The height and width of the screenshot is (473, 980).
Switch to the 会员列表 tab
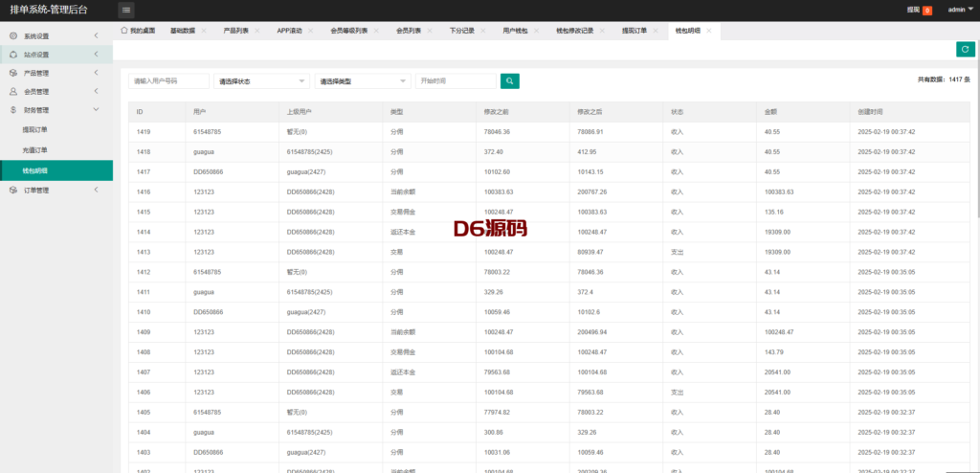408,31
